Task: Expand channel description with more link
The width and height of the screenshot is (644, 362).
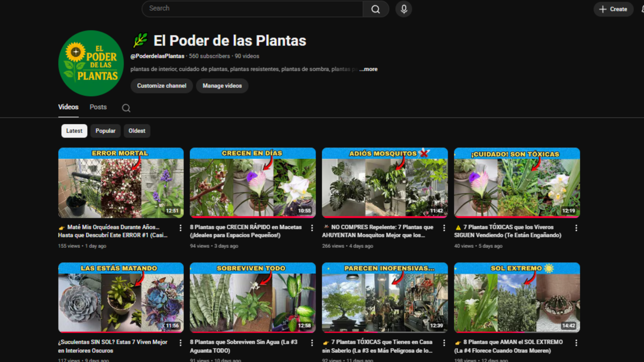Action: click(x=369, y=69)
